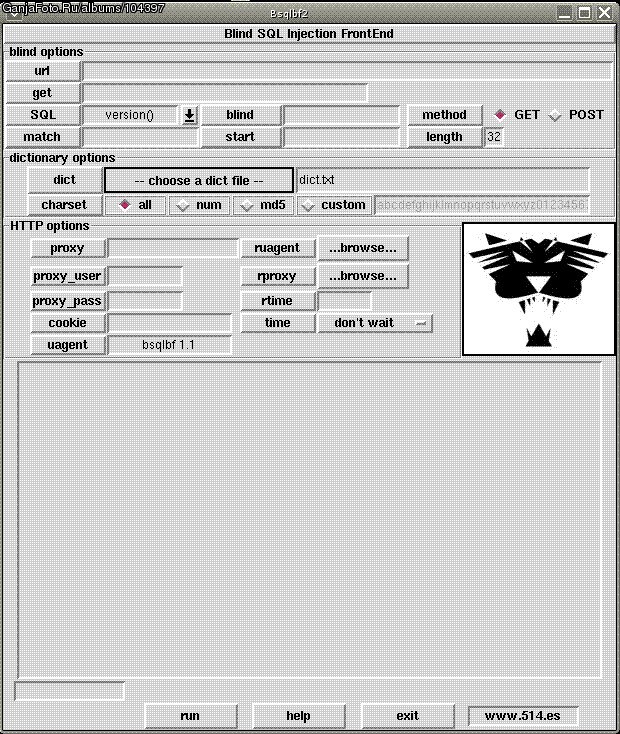Browse for rproxy file
This screenshot has height=734, width=620.
tap(362, 276)
